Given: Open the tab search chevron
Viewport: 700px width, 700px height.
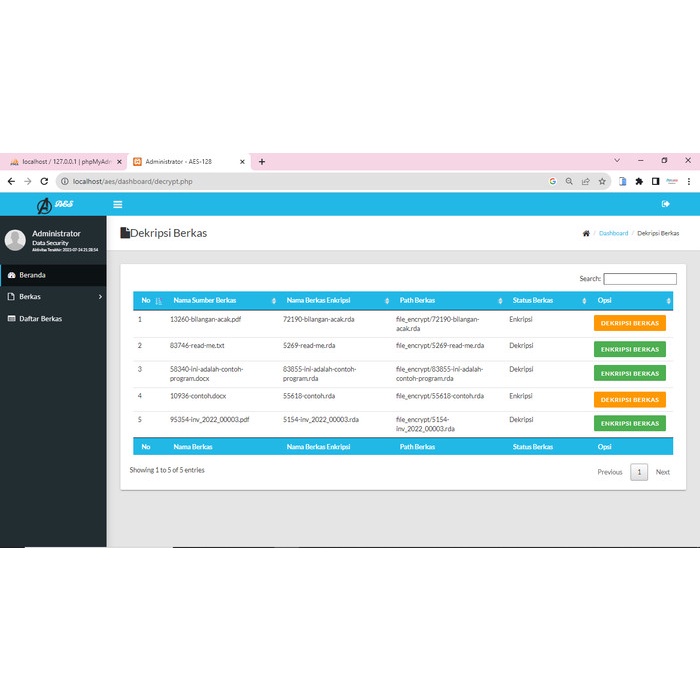Looking at the screenshot, I should [617, 160].
